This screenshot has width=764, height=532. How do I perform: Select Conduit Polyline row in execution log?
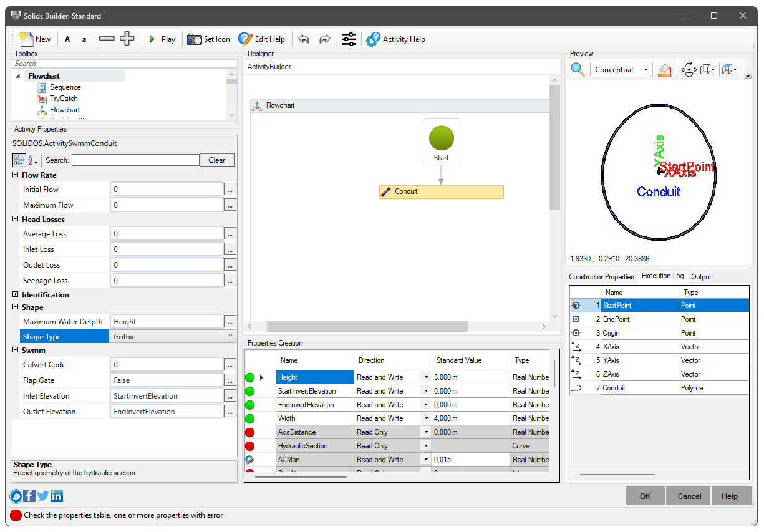click(659, 388)
